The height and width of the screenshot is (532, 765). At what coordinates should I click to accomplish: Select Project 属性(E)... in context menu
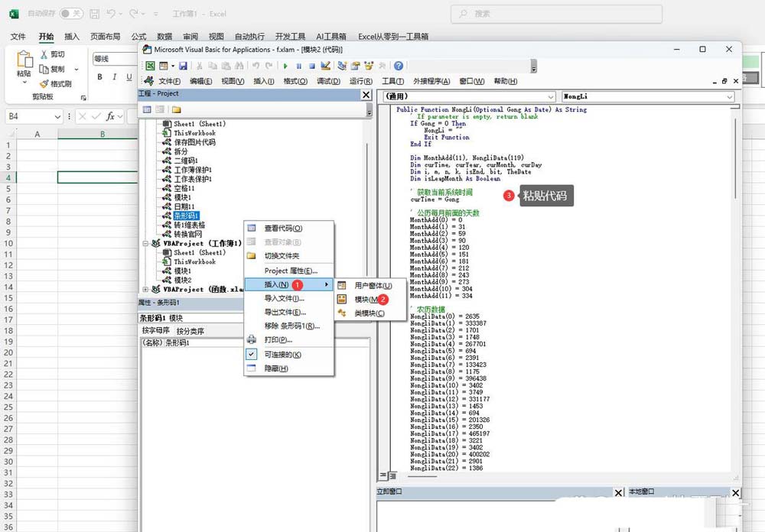(x=289, y=270)
